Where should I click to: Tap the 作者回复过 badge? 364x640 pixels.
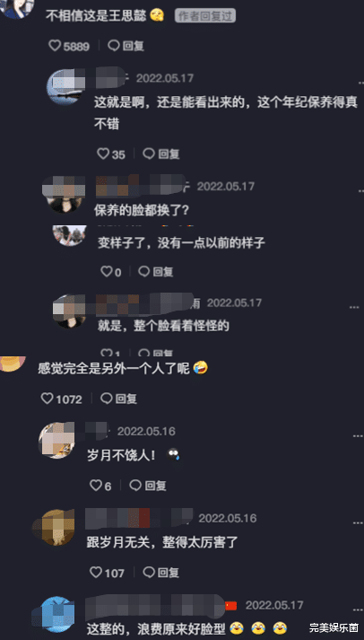tap(205, 15)
